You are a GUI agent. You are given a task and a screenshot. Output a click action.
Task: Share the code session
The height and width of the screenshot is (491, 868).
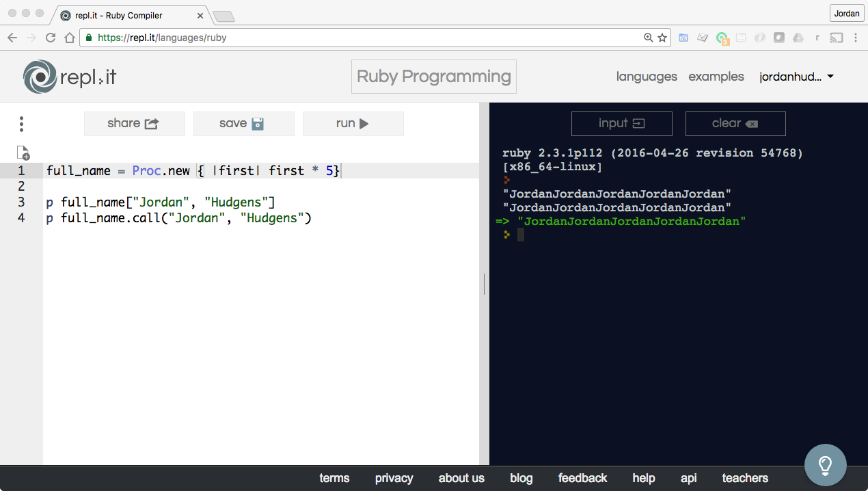click(x=134, y=124)
